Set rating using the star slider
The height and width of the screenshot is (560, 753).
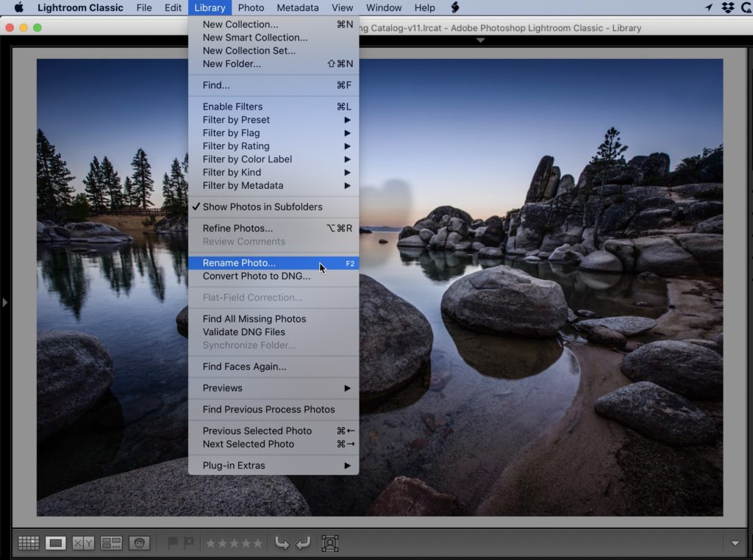click(233, 543)
